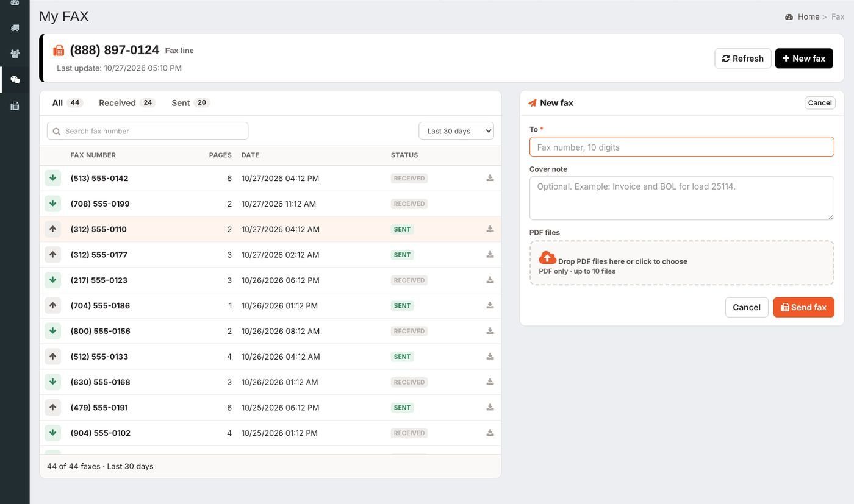Click the STATUS column header
Screen dimensions: 854x504
[x=404, y=155]
